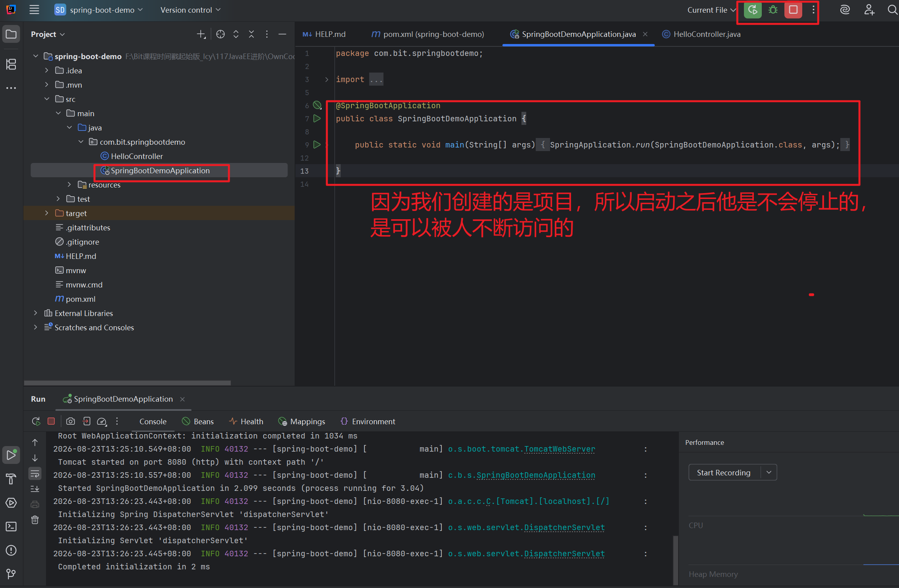Expand the resources folder
The height and width of the screenshot is (588, 899).
coord(69,184)
